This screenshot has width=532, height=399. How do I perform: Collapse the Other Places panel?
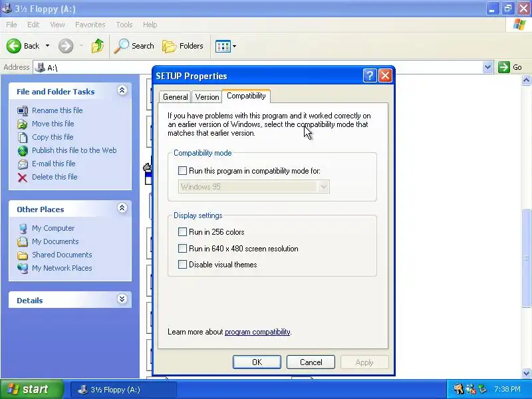122,208
